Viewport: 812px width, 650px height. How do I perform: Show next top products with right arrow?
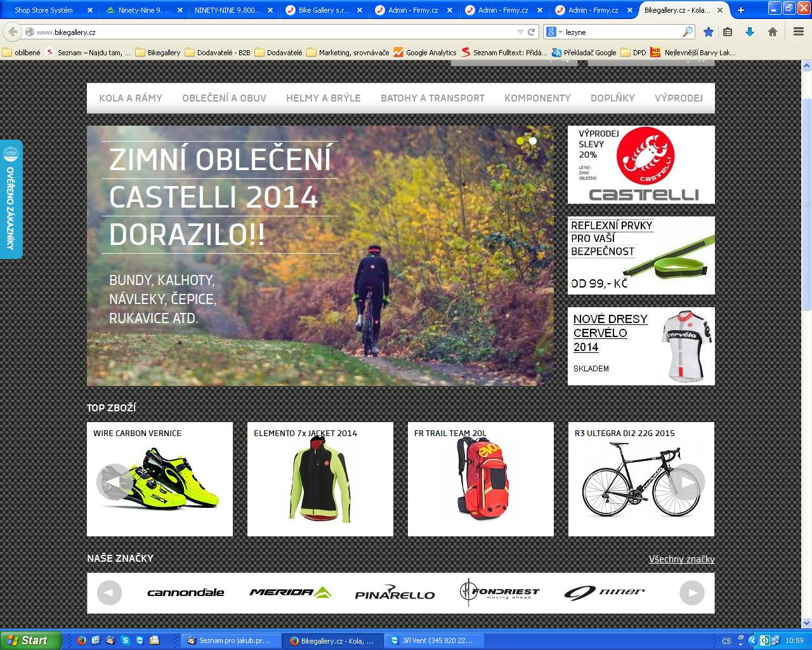click(687, 482)
